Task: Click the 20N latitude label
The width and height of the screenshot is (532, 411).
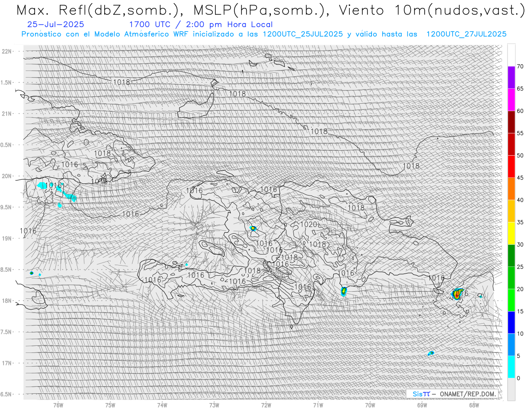Action: click(x=8, y=176)
